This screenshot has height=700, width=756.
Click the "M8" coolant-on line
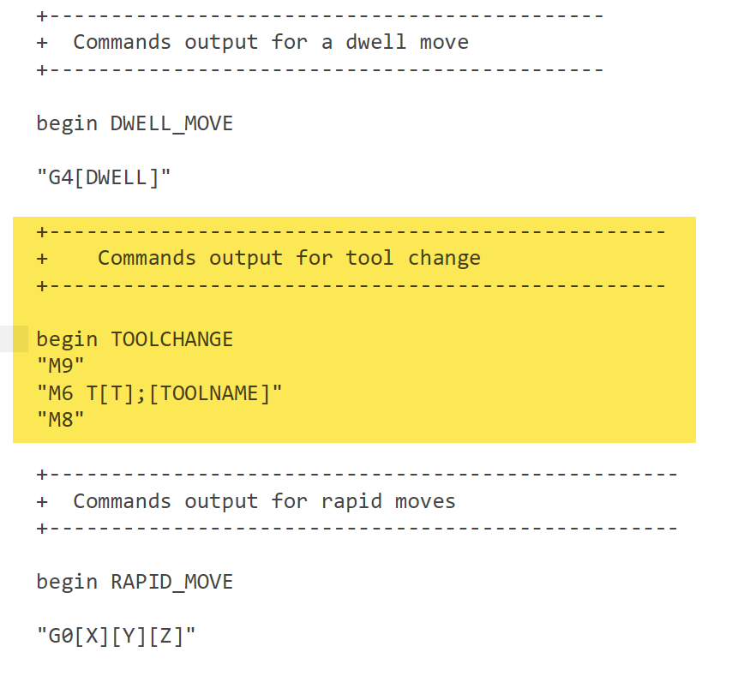click(x=60, y=420)
